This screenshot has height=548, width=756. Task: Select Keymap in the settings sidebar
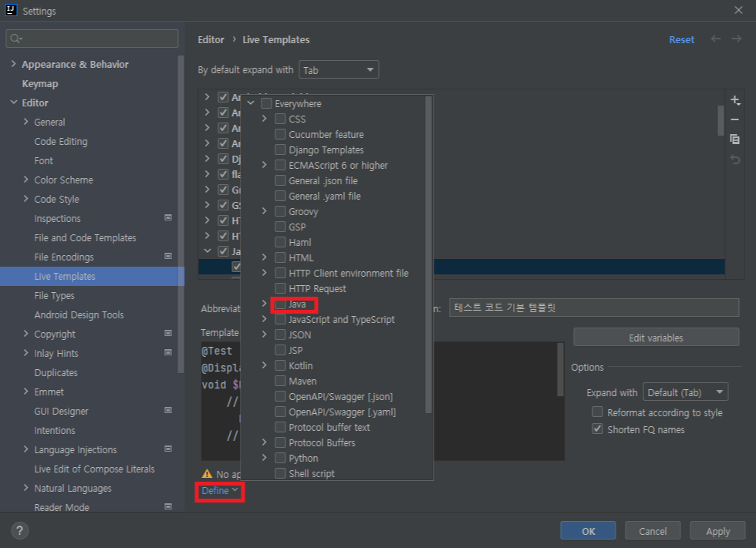pyautogui.click(x=40, y=84)
